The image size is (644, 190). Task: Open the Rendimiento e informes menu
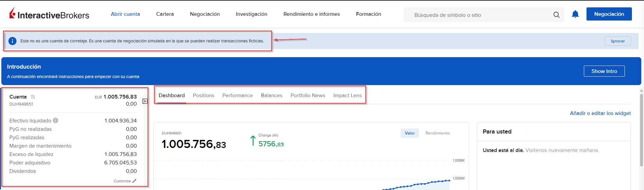pos(311,14)
